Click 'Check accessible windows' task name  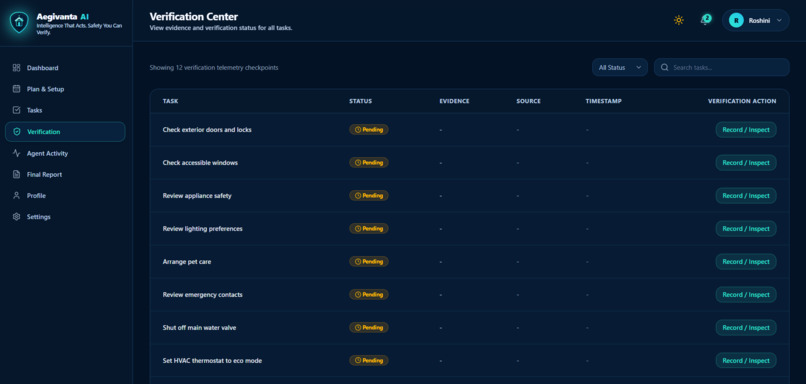click(x=200, y=162)
